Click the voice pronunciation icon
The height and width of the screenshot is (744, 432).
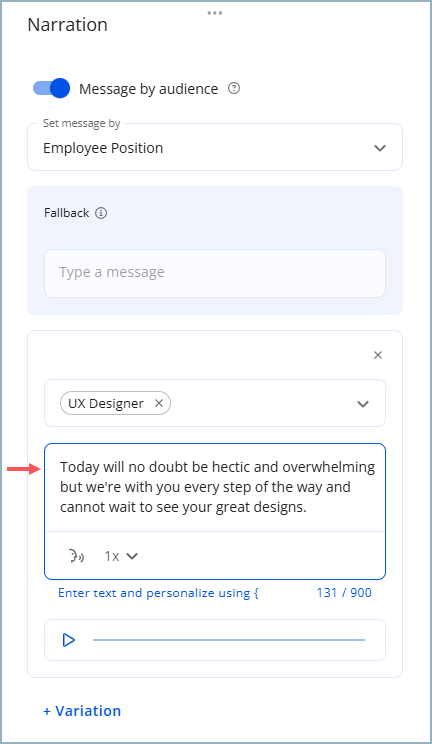click(76, 556)
